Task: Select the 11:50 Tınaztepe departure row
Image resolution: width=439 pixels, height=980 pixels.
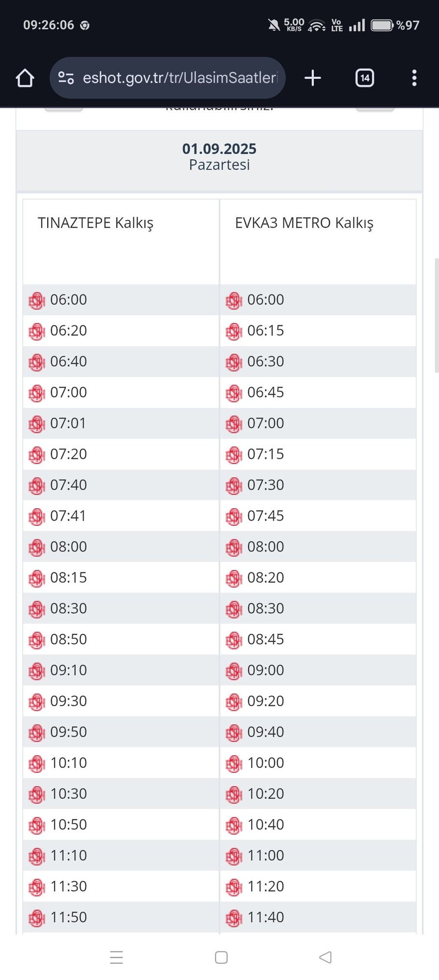Action: point(69,917)
